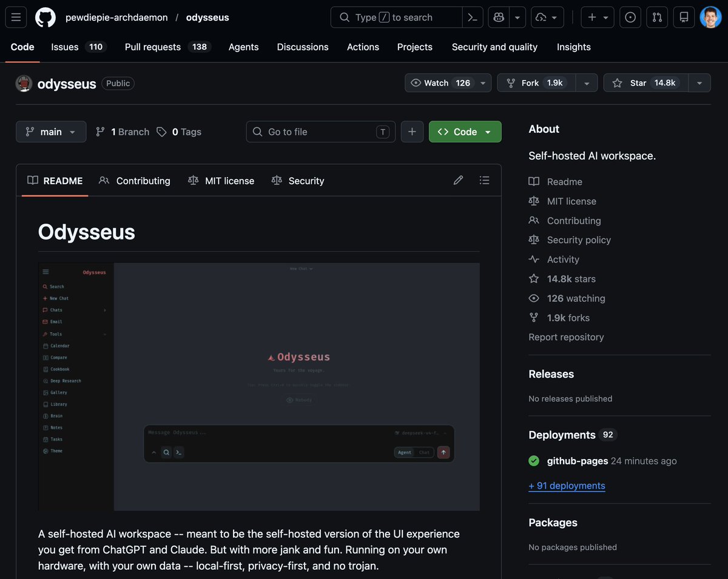Click the Report repository link
Screen dimensions: 728x579
566,337
